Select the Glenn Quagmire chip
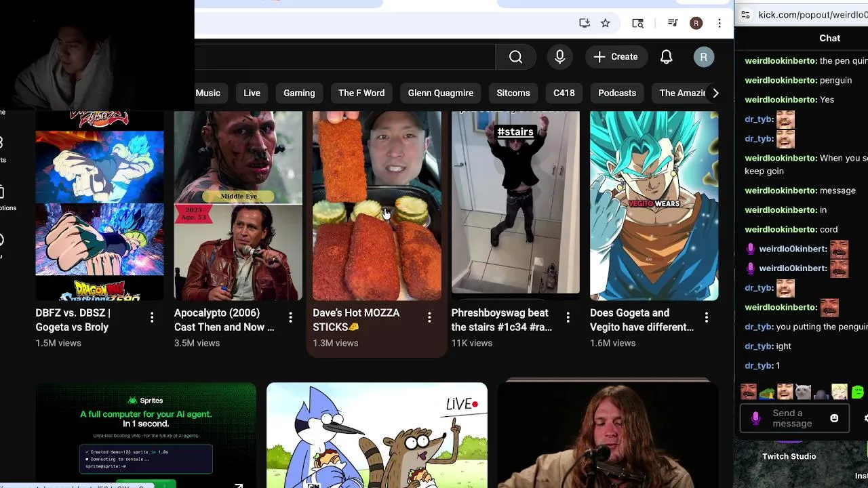The width and height of the screenshot is (868, 488). pos(441,93)
